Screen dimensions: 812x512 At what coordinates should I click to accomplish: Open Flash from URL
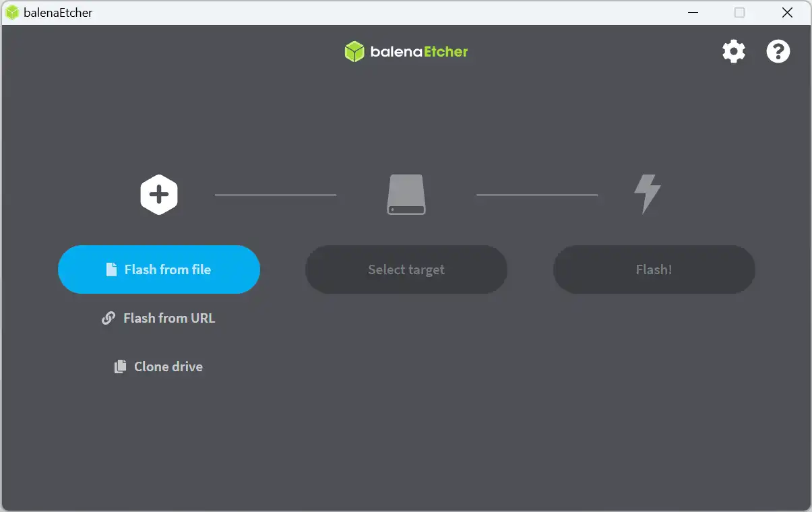click(168, 318)
